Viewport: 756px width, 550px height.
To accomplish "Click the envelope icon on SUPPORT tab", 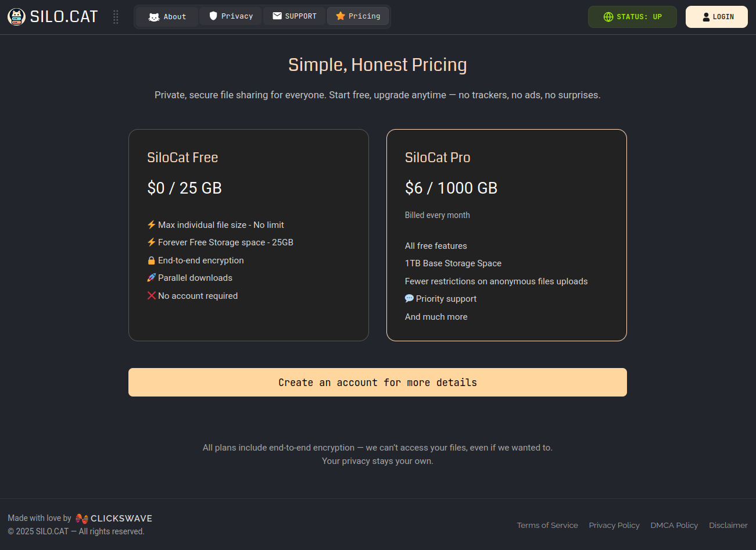I will 277,16.
